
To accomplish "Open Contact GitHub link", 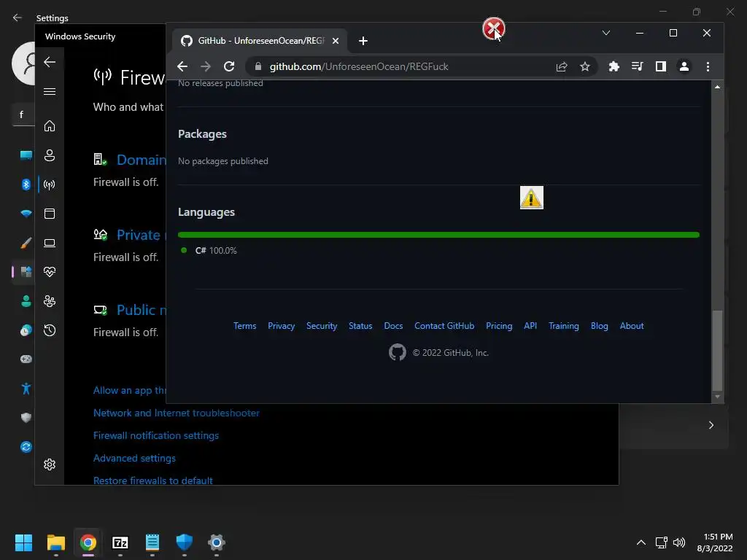I will pyautogui.click(x=444, y=326).
